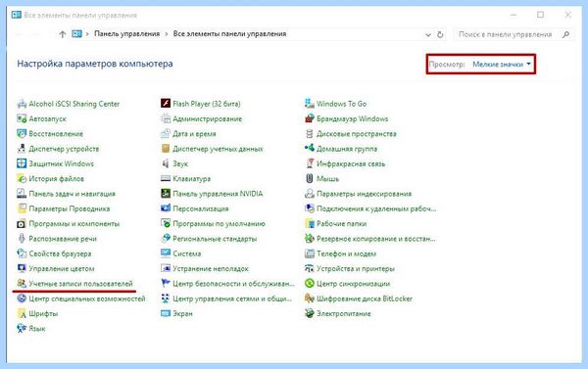
Task: Click the Рабочие папки link
Action: pos(342,223)
